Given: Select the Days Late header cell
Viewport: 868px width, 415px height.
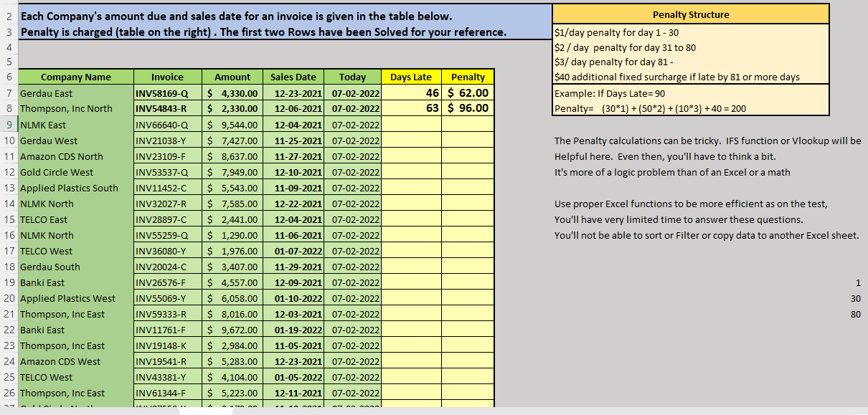Looking at the screenshot, I should coord(412,77).
